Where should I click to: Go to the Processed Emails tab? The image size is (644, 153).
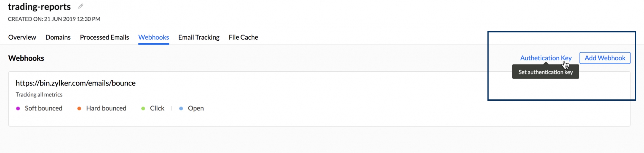click(104, 37)
